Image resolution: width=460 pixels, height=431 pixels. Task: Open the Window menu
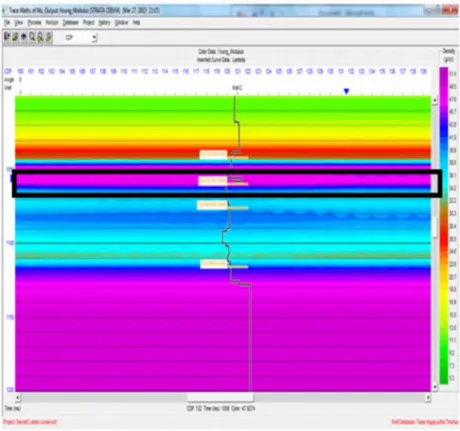point(121,23)
